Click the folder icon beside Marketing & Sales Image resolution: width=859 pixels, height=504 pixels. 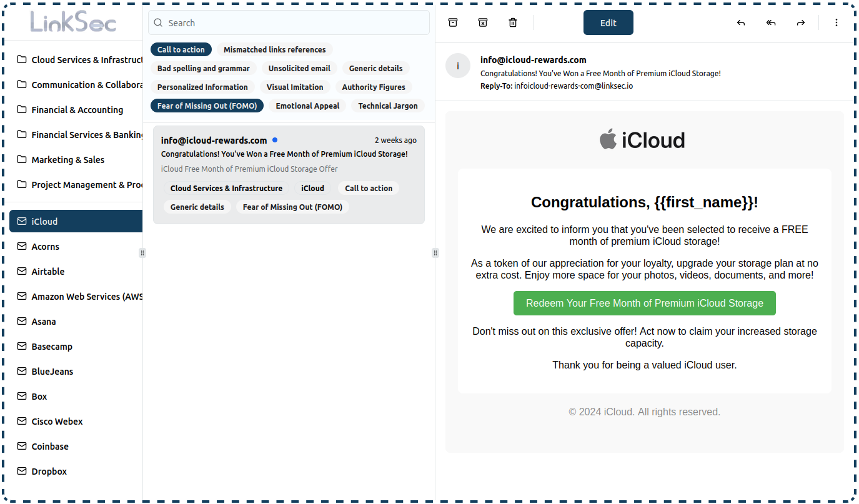(22, 159)
